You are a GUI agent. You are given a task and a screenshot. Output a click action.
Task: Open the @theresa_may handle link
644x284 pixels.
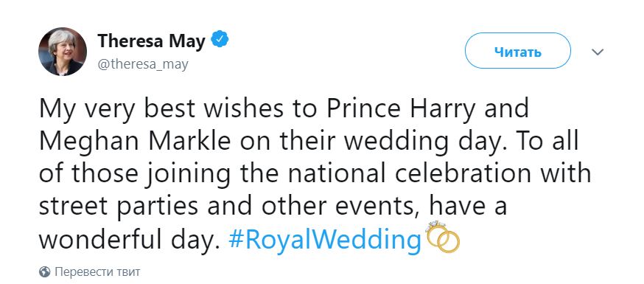pyautogui.click(x=142, y=64)
